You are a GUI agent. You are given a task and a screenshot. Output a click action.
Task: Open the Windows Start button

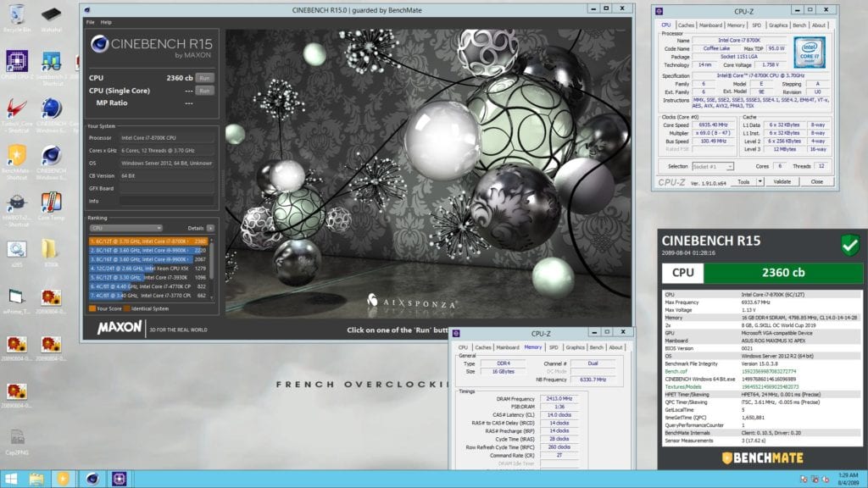point(10,480)
